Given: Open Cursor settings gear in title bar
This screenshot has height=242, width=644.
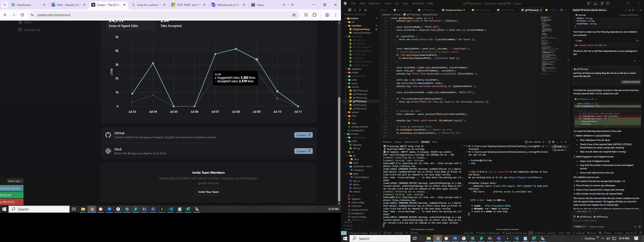Looking at the screenshot, I should (x=608, y=3).
